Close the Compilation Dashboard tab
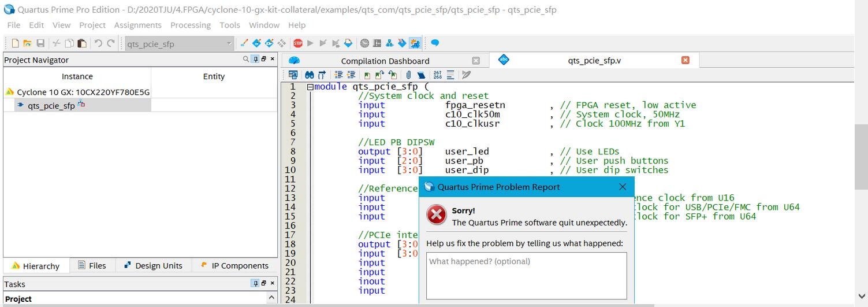The image size is (868, 307). click(476, 60)
